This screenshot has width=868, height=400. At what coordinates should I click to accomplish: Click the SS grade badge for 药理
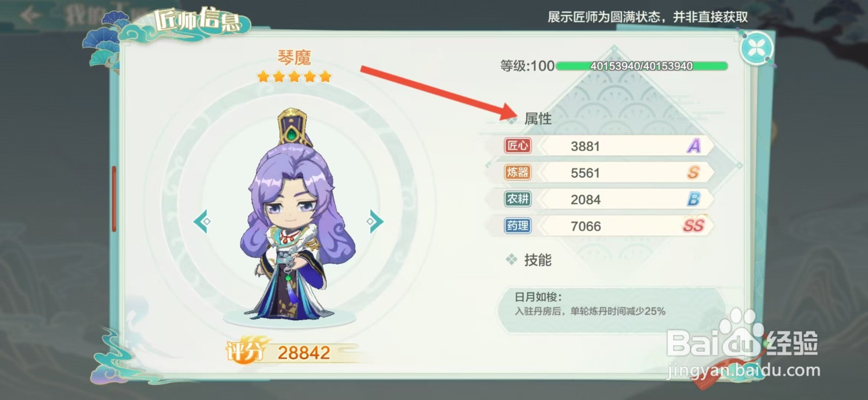click(x=693, y=225)
